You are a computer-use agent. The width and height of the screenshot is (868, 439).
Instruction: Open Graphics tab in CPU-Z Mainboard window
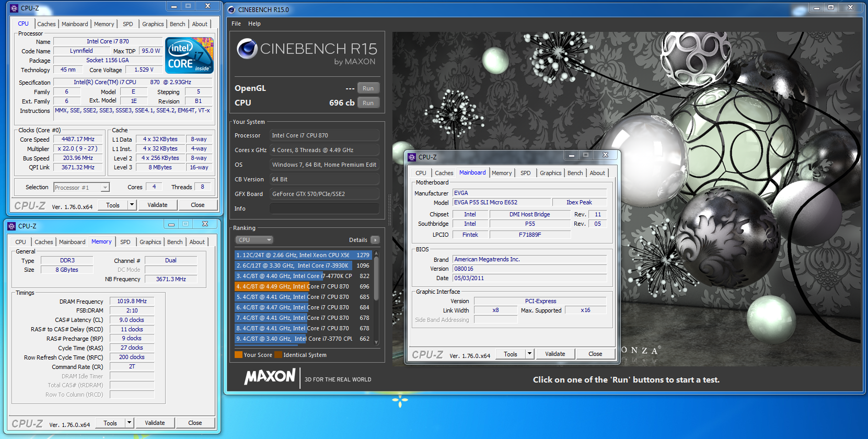pyautogui.click(x=551, y=173)
